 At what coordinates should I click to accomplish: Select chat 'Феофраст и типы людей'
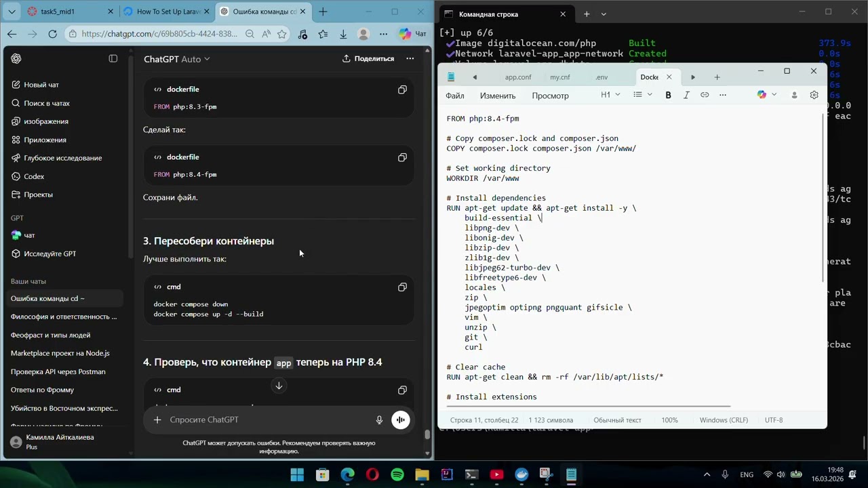50,335
